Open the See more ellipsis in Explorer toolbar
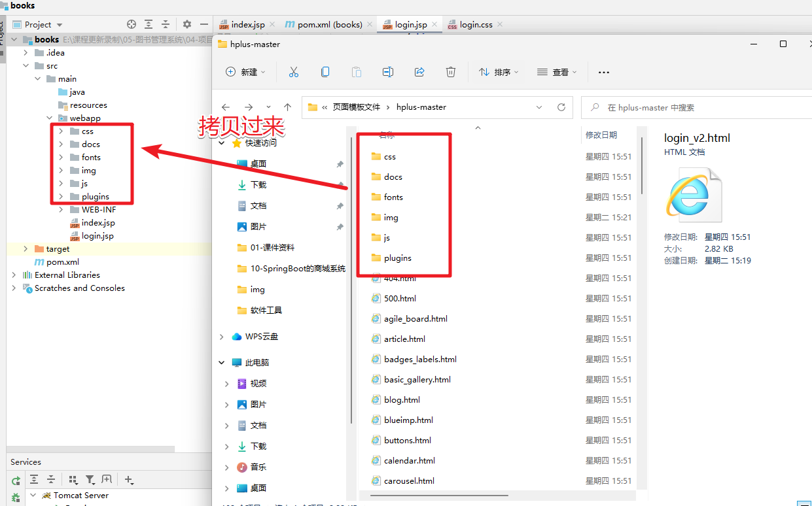Viewport: 812px width, 506px height. coord(604,72)
